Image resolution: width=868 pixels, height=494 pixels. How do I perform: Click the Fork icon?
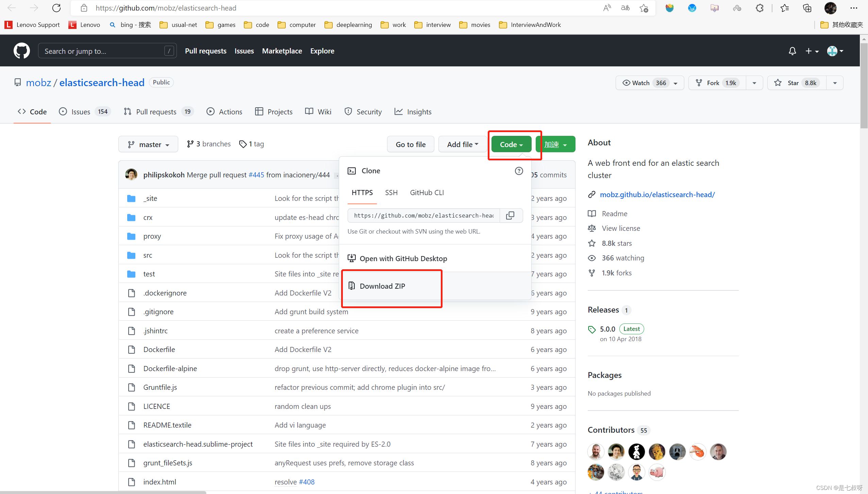click(x=700, y=83)
